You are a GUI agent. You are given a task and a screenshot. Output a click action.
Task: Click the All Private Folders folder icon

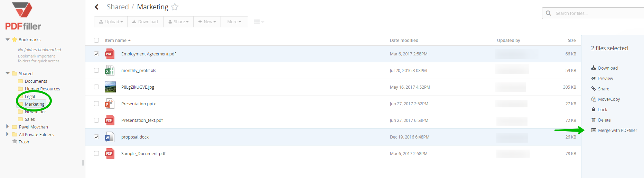(x=15, y=134)
